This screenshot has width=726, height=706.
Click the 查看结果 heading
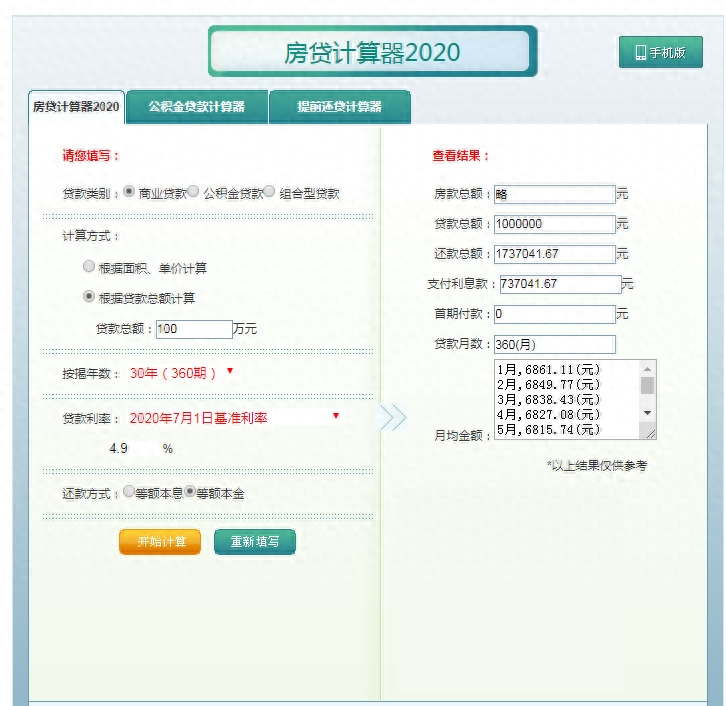pyautogui.click(x=461, y=156)
